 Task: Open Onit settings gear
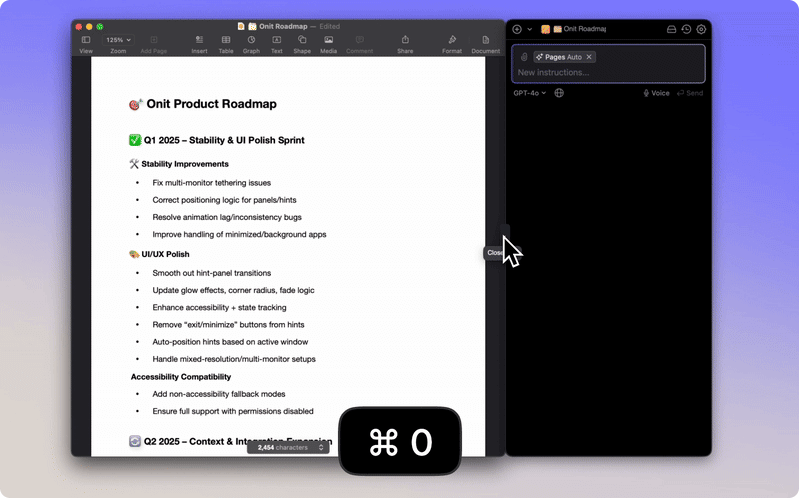(701, 29)
